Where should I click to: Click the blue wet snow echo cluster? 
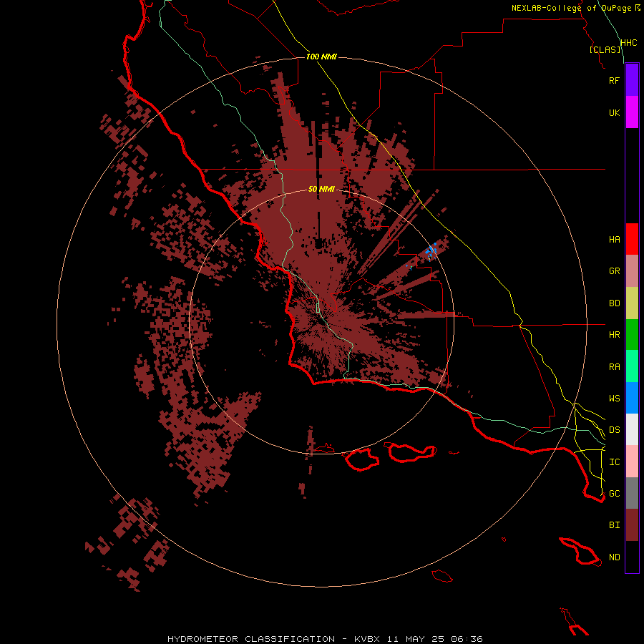pyautogui.click(x=431, y=251)
